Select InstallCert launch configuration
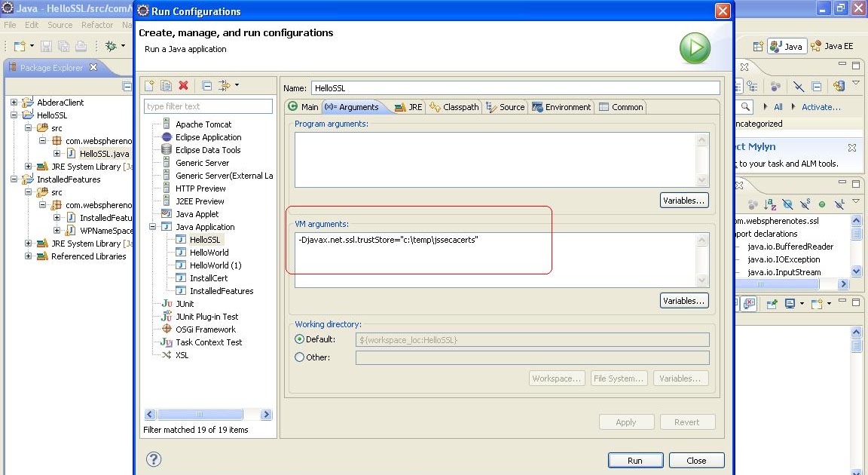The image size is (868, 475). click(208, 278)
